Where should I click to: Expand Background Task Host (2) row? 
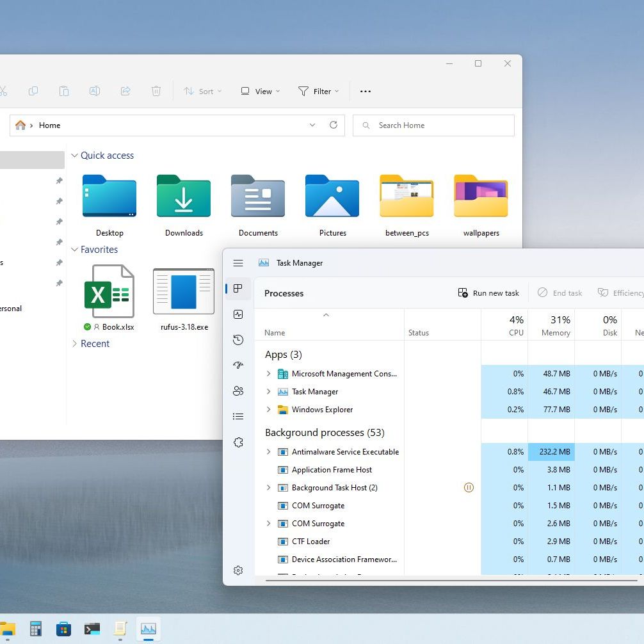tap(268, 488)
